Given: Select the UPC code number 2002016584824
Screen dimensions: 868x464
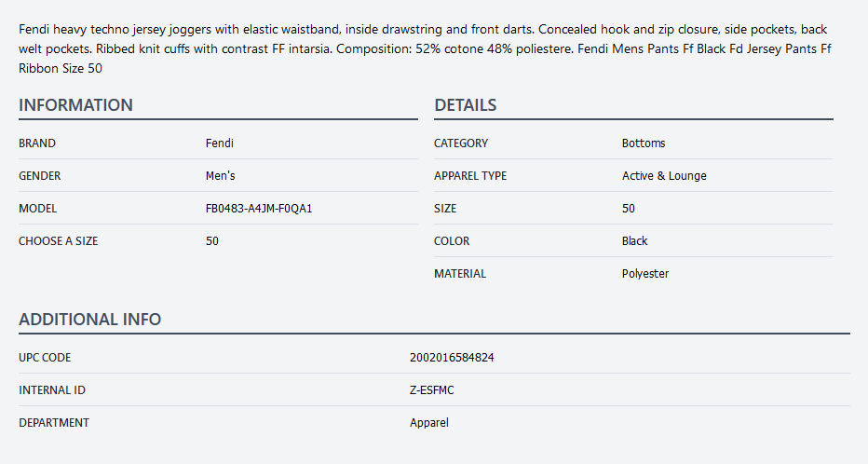Looking at the screenshot, I should click(452, 358).
